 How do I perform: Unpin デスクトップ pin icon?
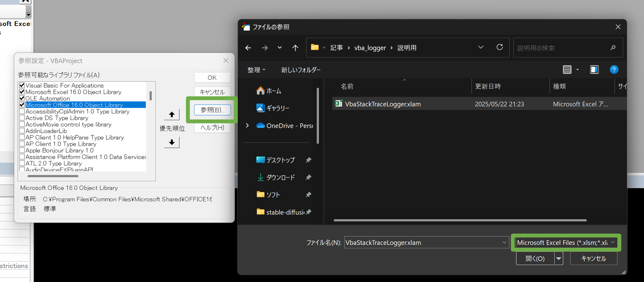pos(308,160)
